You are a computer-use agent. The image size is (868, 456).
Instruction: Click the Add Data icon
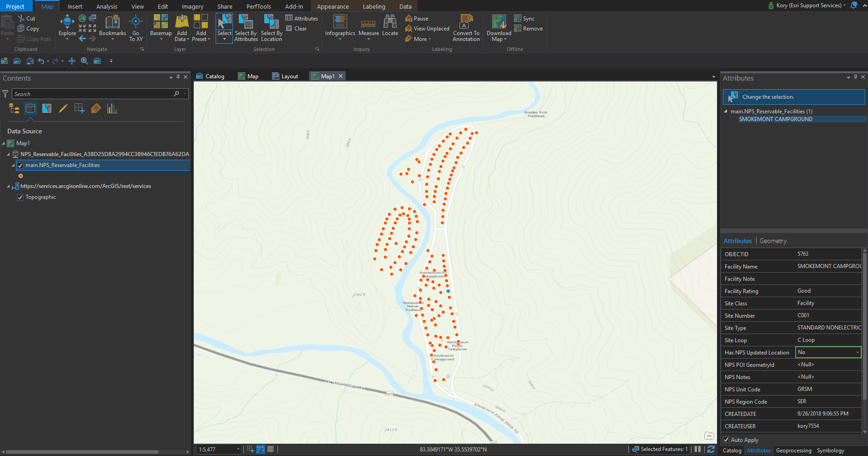coord(182,21)
